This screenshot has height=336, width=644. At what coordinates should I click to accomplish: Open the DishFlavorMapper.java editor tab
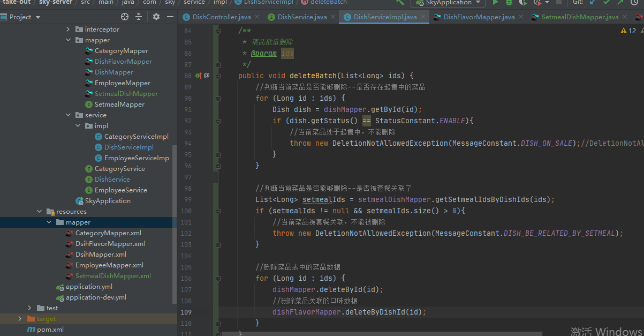pos(479,17)
